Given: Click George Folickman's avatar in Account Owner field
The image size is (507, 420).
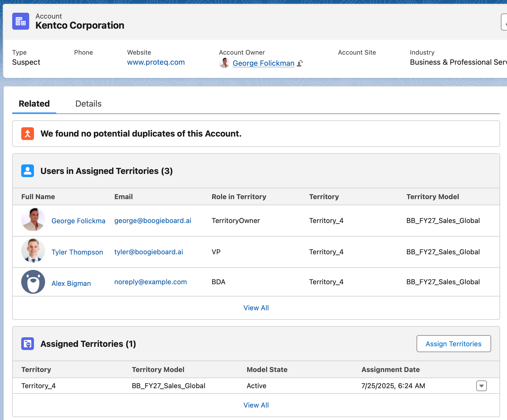Looking at the screenshot, I should [x=225, y=63].
